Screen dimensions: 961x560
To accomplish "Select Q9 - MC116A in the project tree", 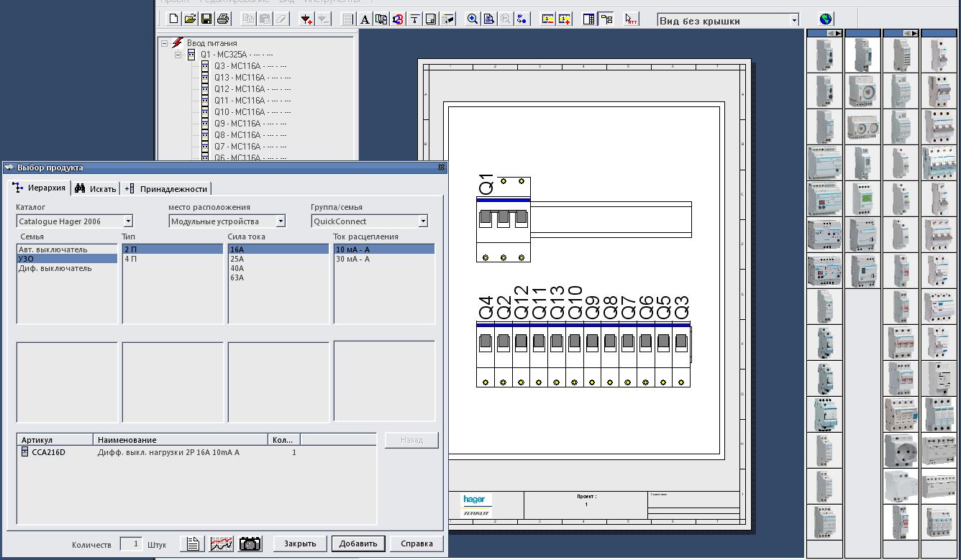I will [x=250, y=124].
